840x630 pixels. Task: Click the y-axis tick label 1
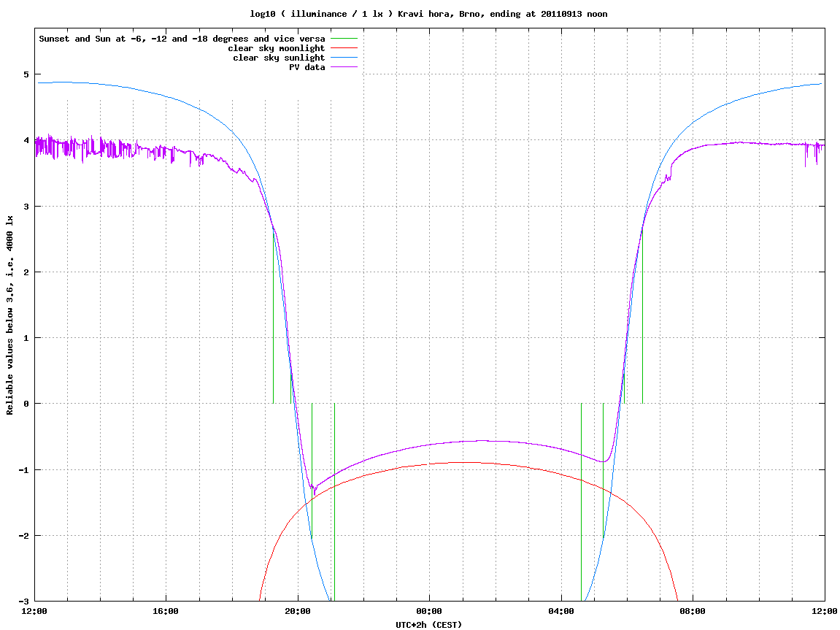click(x=26, y=338)
